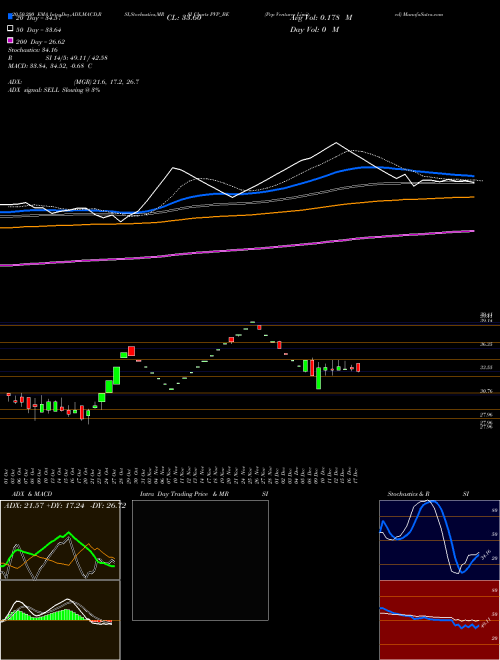The image size is (500, 660).
Task: Select the '50 Day = 33.64' legend text
Action: 39,29
